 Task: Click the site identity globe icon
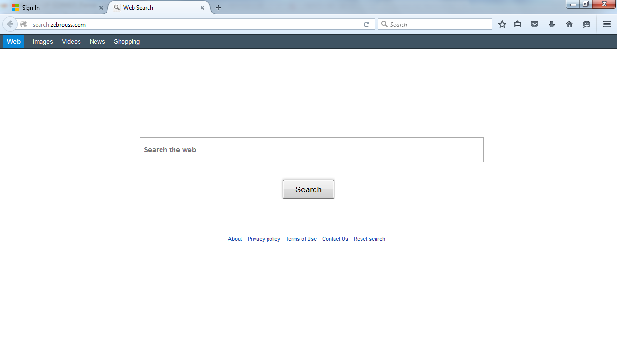(x=24, y=24)
